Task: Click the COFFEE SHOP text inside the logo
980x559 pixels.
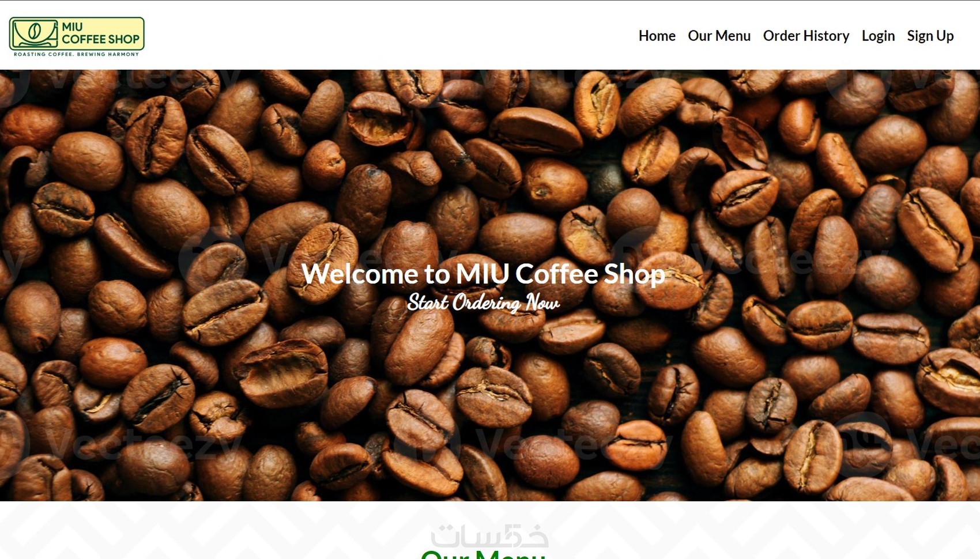Action: click(x=100, y=39)
